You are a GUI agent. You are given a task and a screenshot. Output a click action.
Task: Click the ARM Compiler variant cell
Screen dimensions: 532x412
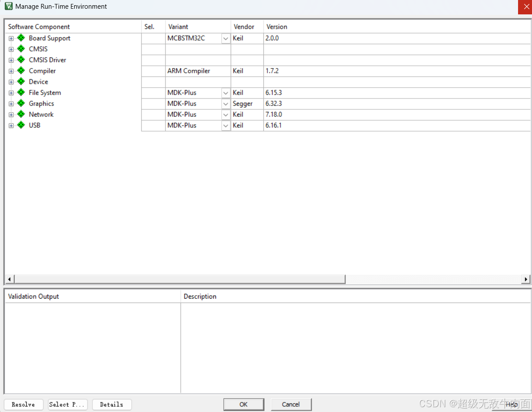click(198, 71)
